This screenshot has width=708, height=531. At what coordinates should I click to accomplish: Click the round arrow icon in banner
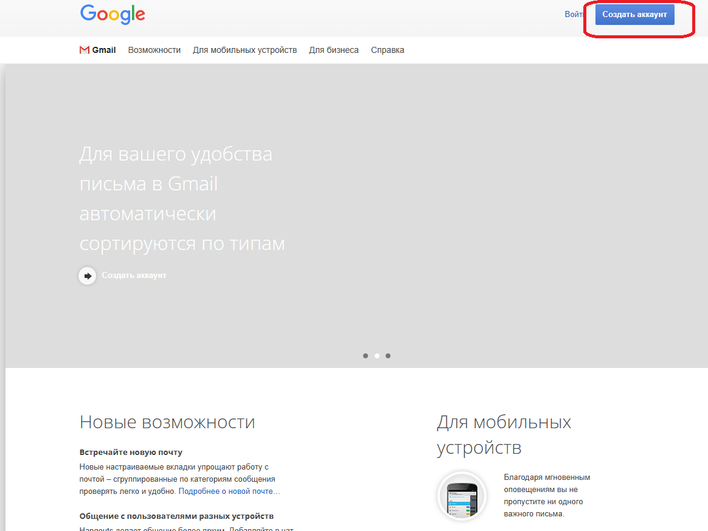(87, 275)
